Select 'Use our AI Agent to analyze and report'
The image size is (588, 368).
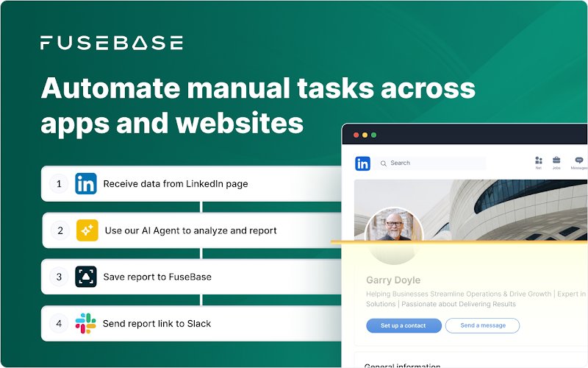[192, 230]
